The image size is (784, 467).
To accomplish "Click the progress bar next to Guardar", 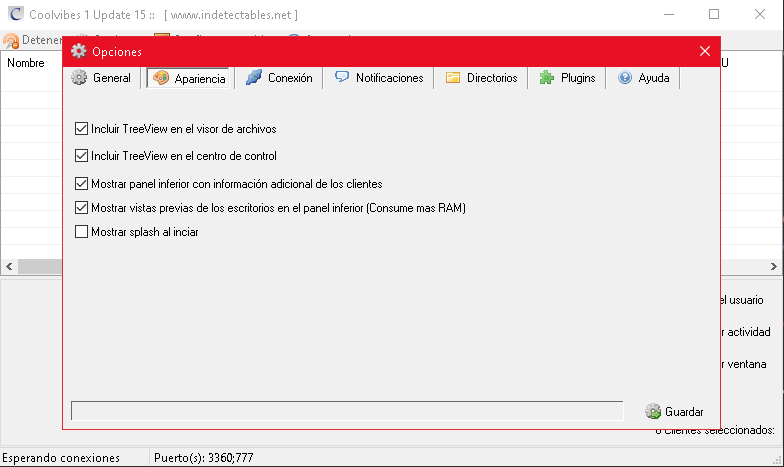I will pos(346,411).
